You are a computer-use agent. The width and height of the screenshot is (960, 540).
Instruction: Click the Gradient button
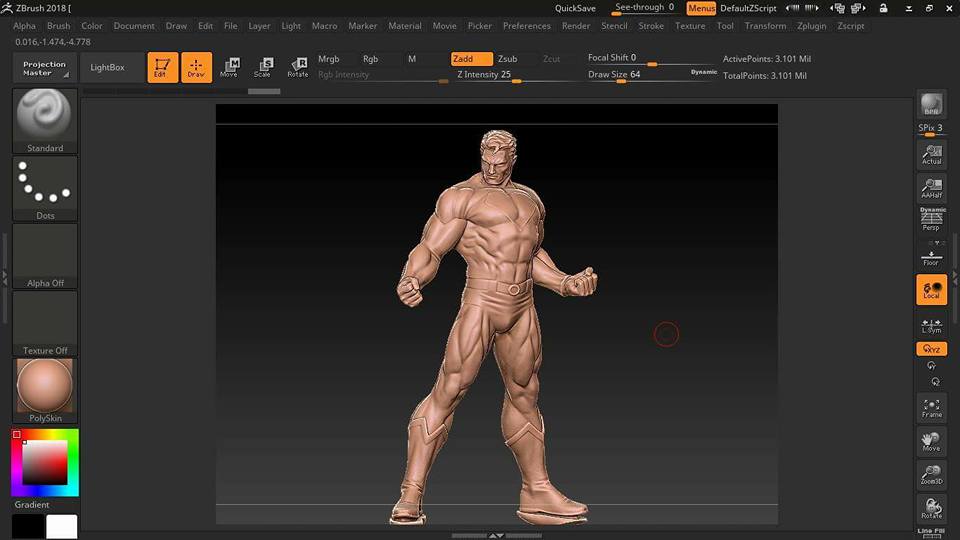tap(32, 504)
